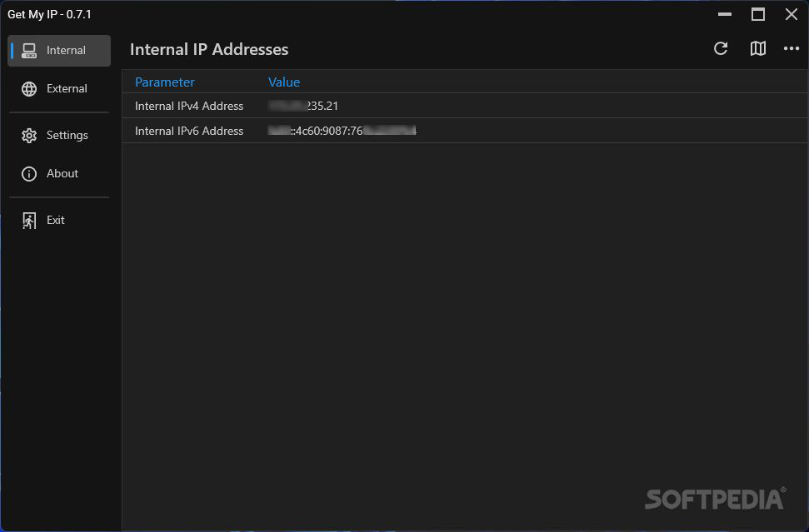
Task: Click Exit to quit the app
Action: [59, 220]
